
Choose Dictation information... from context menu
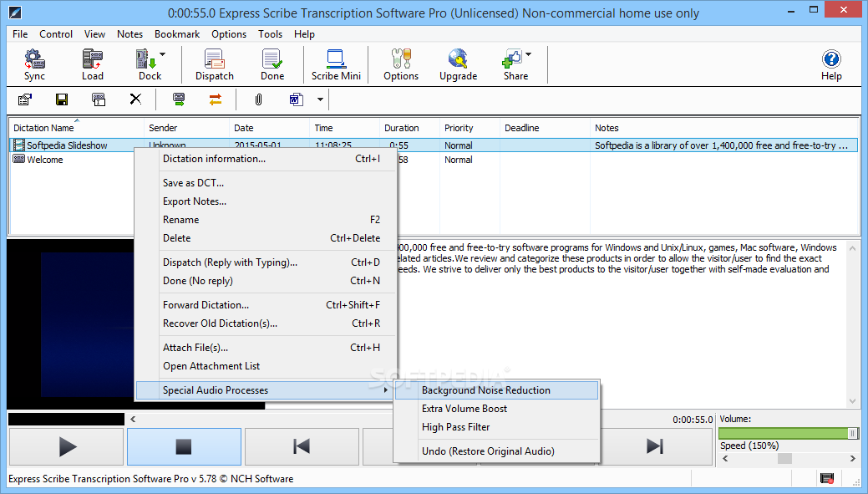[266, 158]
